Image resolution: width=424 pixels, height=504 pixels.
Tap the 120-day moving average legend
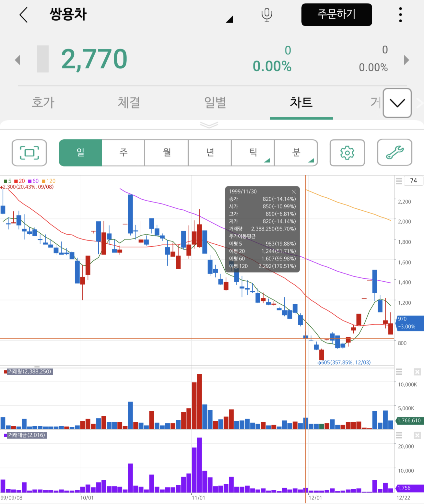coord(49,181)
